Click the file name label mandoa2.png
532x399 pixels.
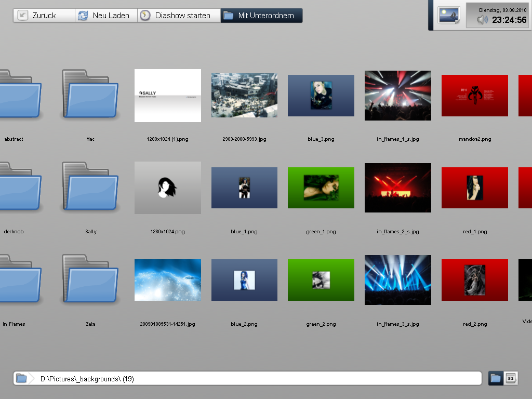[x=475, y=139]
